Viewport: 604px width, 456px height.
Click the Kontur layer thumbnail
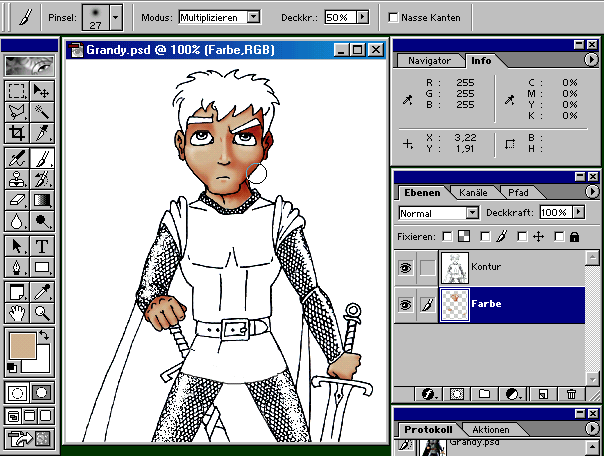[455, 268]
